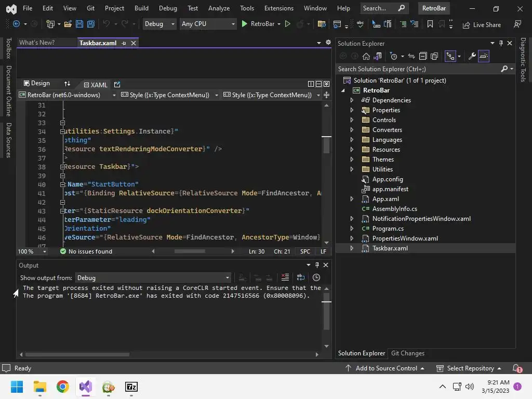The height and width of the screenshot is (399, 532).
Task: Open the Debug configuration dropdown
Action: 159,24
